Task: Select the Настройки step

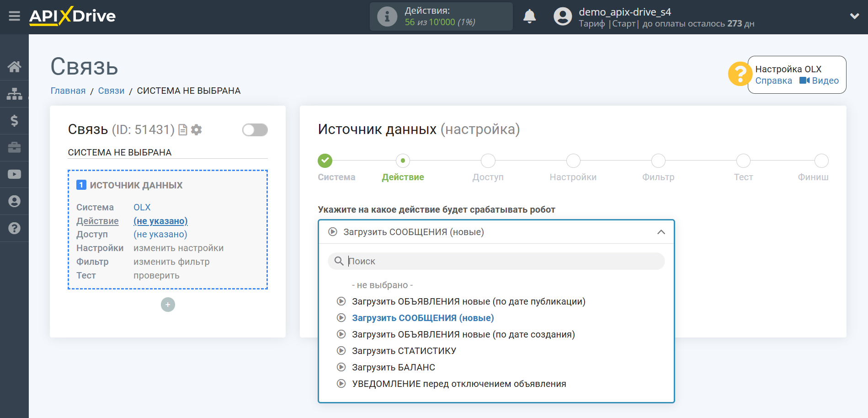Action: pyautogui.click(x=573, y=161)
